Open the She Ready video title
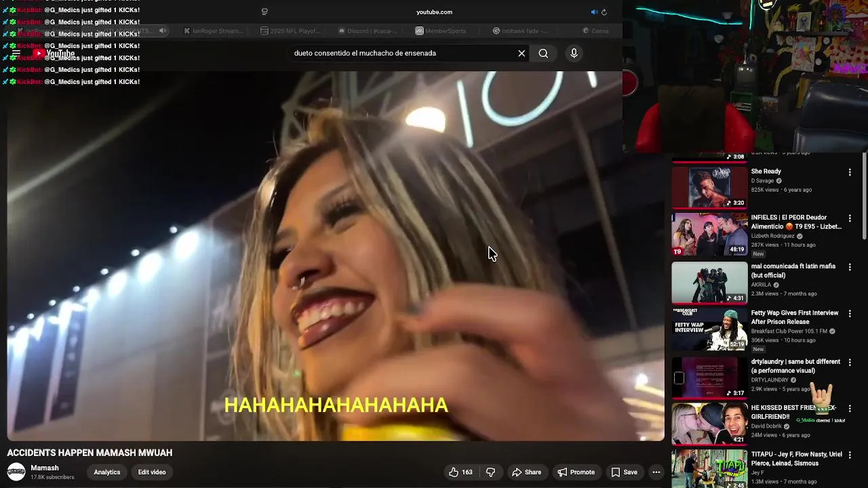This screenshot has height=488, width=868. [766, 171]
